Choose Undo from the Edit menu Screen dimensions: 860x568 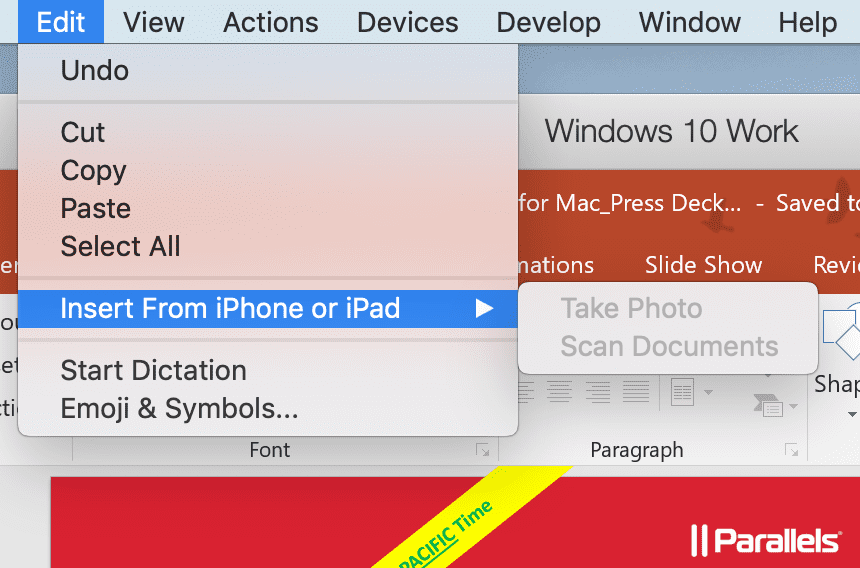coord(268,71)
